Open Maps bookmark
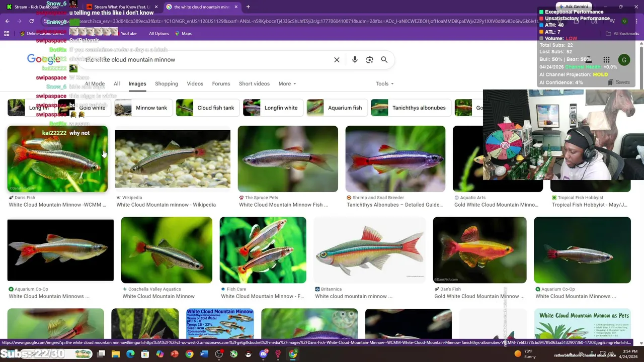The image size is (644, 362). click(x=183, y=33)
